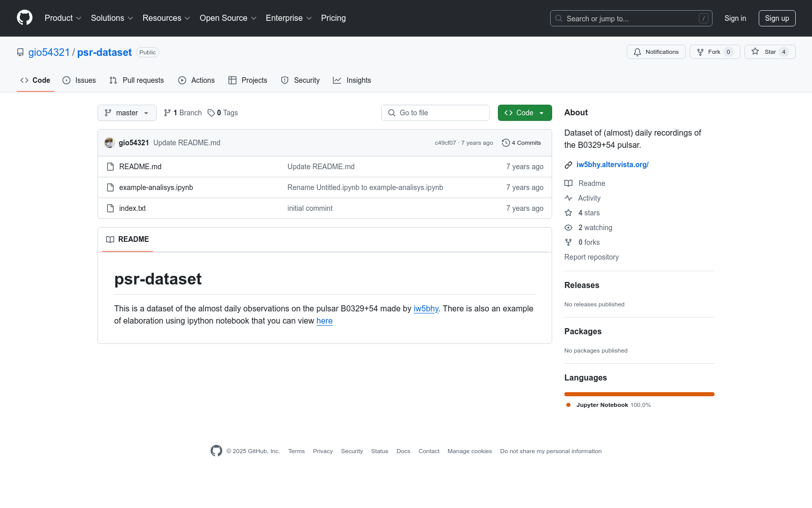Image resolution: width=812 pixels, height=508 pixels.
Task: Open the psr-dataset repository link
Action: click(x=105, y=52)
